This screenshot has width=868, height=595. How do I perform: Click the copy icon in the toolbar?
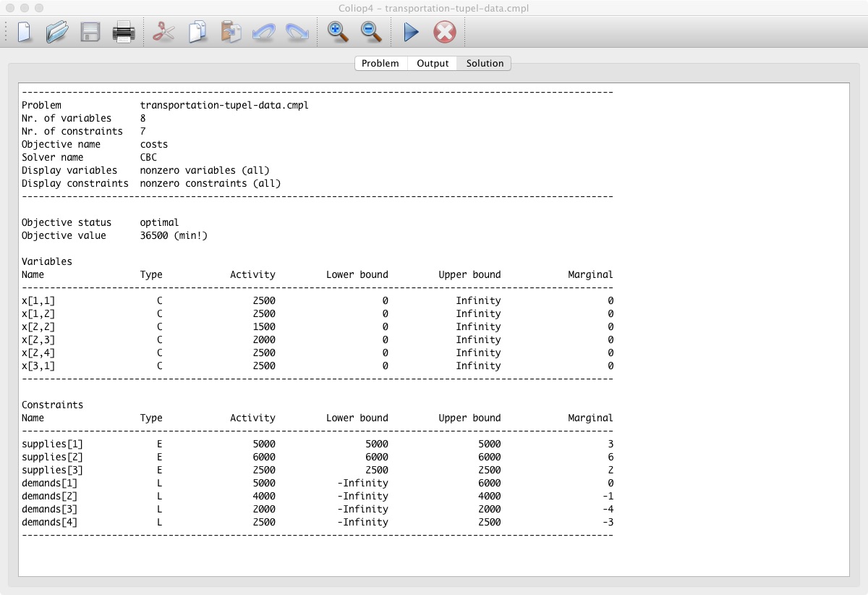coord(197,33)
